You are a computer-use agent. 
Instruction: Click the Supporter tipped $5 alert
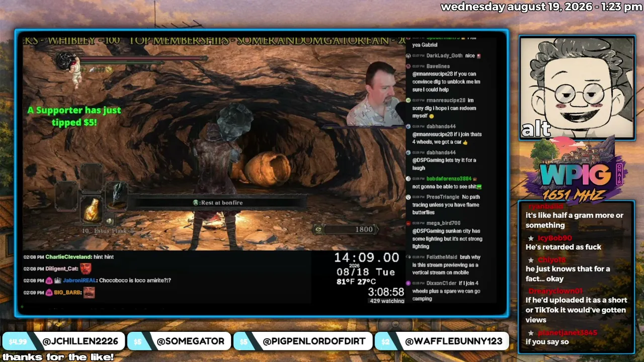pos(74,116)
